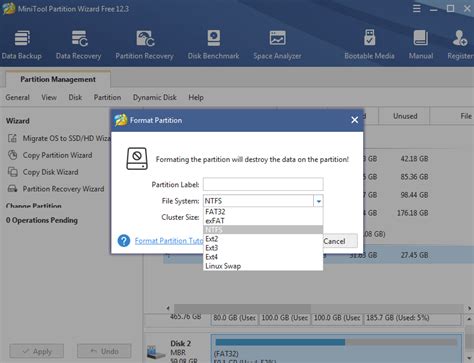Select the 185.7 GB (Used: 5%) partition block

413,318
